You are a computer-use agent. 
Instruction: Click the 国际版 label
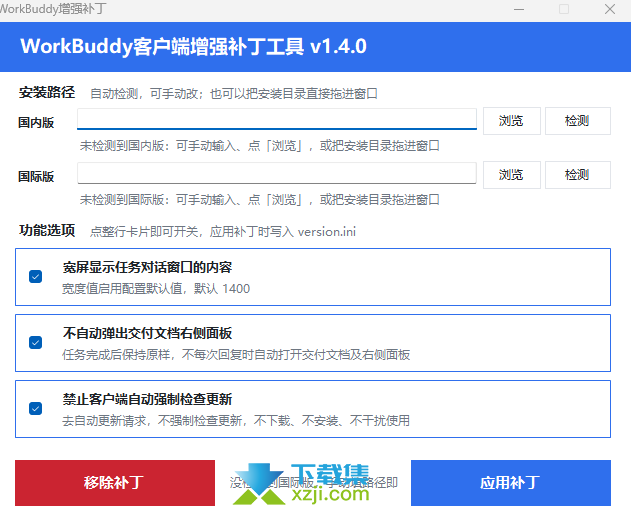tap(36, 177)
